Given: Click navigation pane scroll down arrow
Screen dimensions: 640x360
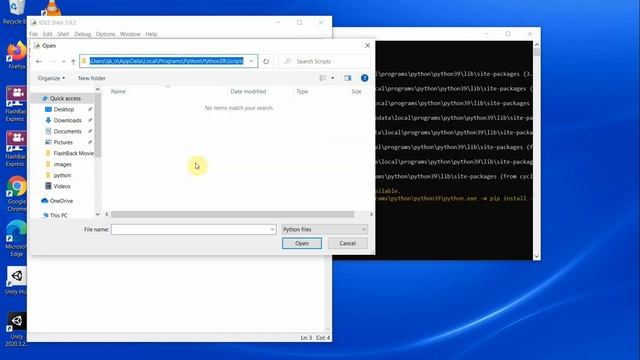Looking at the screenshot, I should tap(98, 214).
